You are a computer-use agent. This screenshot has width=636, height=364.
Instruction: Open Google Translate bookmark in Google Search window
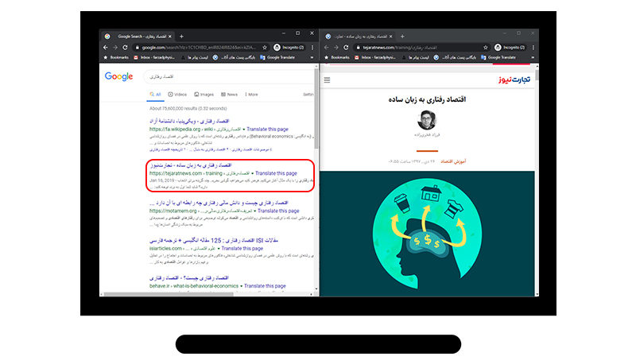pos(277,57)
